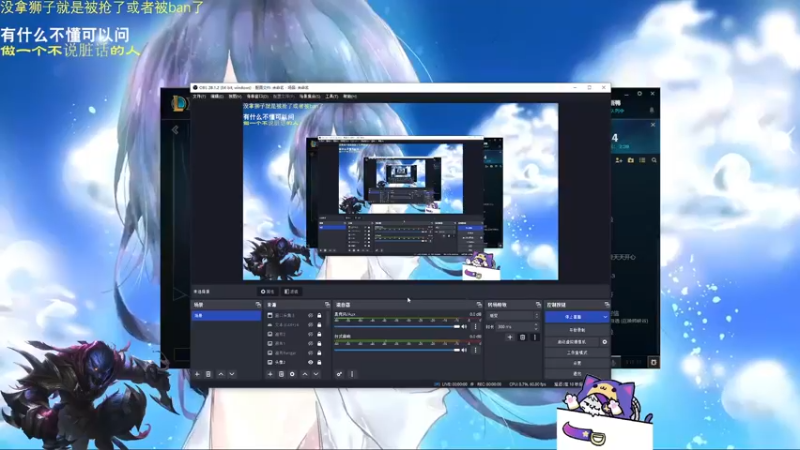Open the Desktop Audio channel options menu
Viewport: 800px width, 450px height.
click(x=476, y=350)
